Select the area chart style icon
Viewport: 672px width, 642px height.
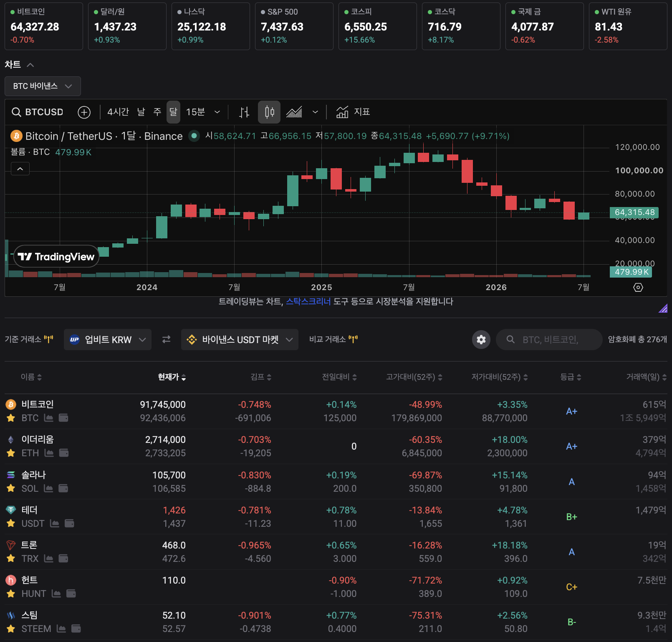[x=294, y=112]
